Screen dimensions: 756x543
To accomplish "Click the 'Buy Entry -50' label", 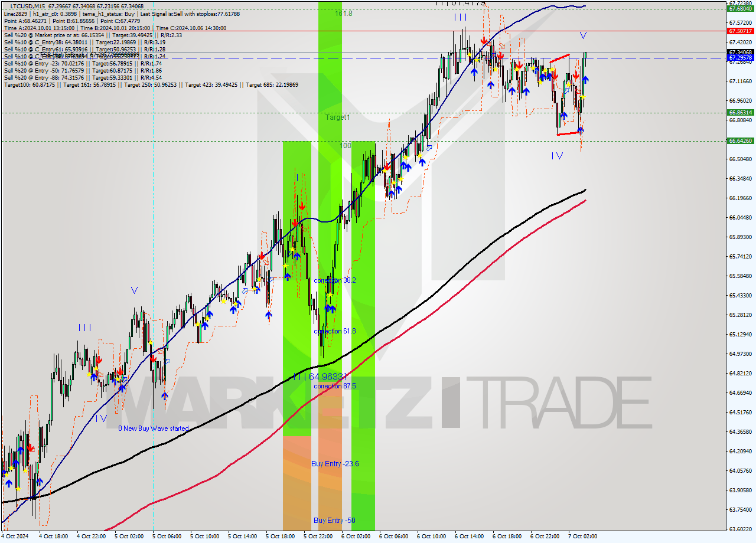I will (x=334, y=521).
